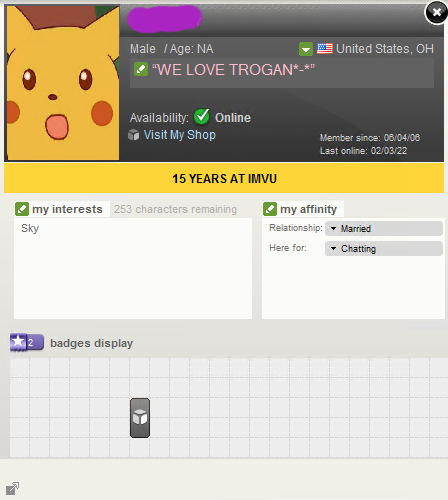
Task: Click the gray cube badge in the badges grid
Action: point(140,417)
